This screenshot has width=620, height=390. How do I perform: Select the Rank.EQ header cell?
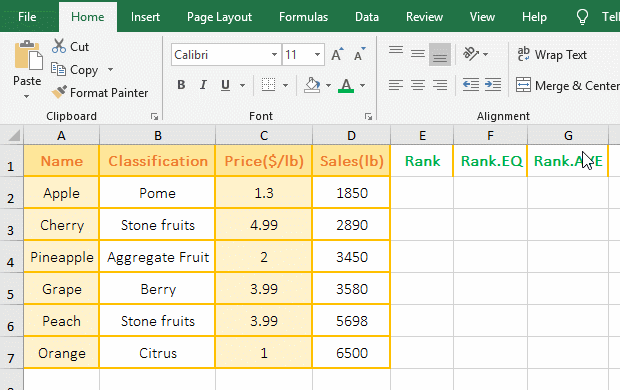click(x=490, y=161)
